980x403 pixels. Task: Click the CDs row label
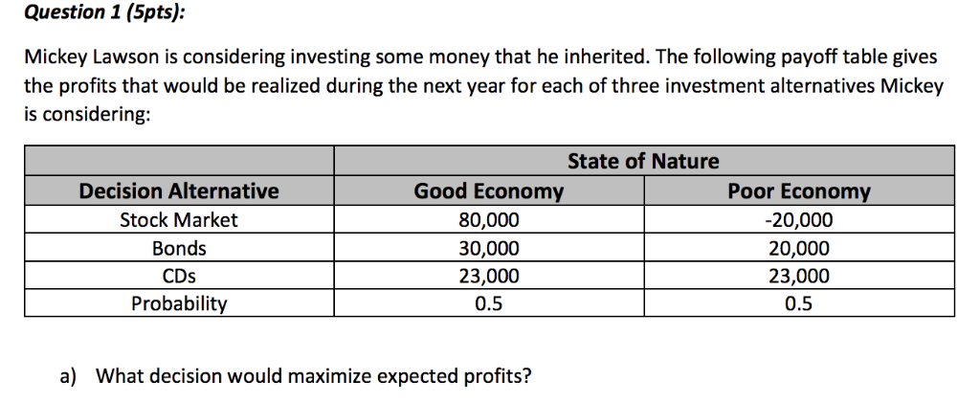tap(179, 276)
